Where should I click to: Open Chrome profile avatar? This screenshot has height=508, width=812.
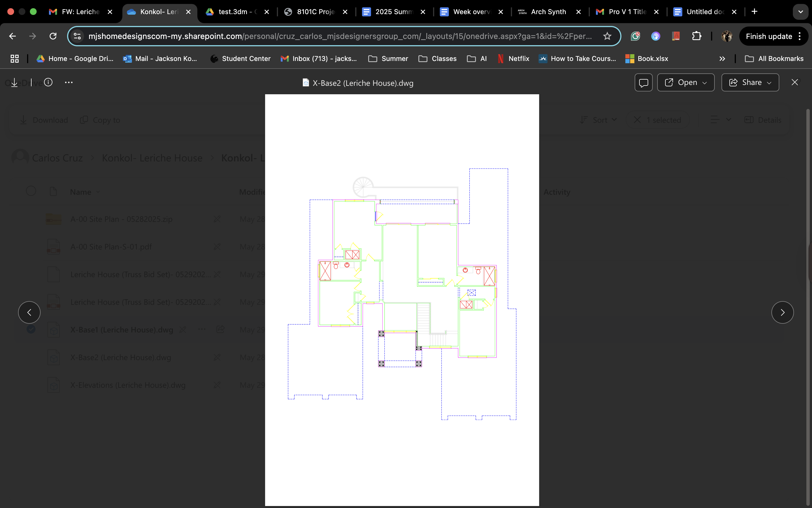tap(727, 36)
